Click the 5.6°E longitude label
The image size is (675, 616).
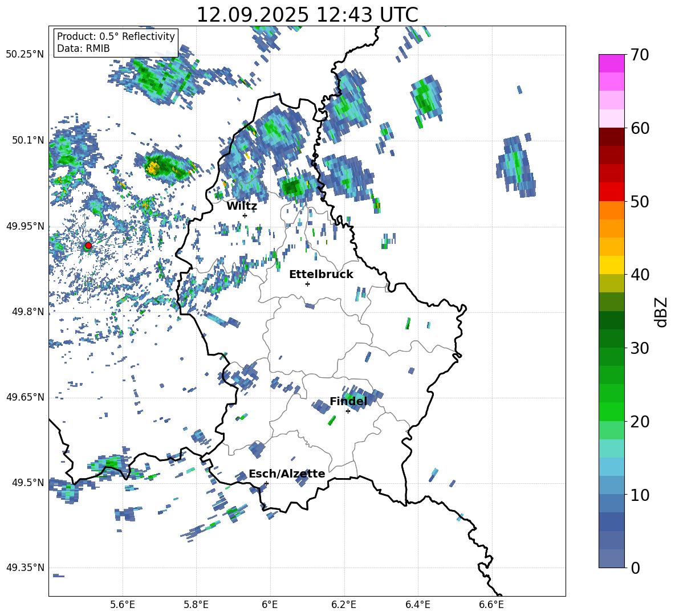(x=123, y=605)
